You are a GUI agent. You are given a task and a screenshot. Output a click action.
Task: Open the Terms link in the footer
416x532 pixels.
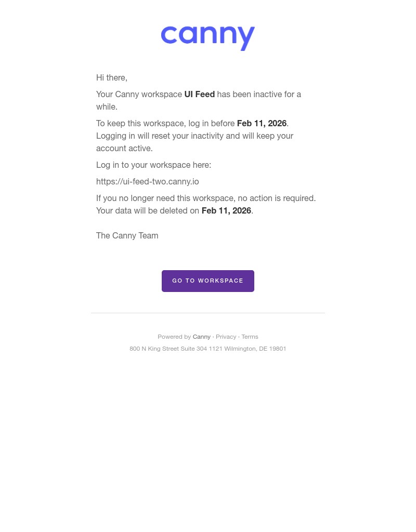click(x=250, y=337)
